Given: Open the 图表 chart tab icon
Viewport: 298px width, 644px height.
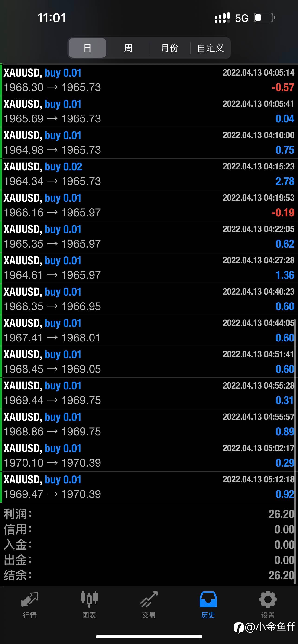Looking at the screenshot, I should 89,599.
